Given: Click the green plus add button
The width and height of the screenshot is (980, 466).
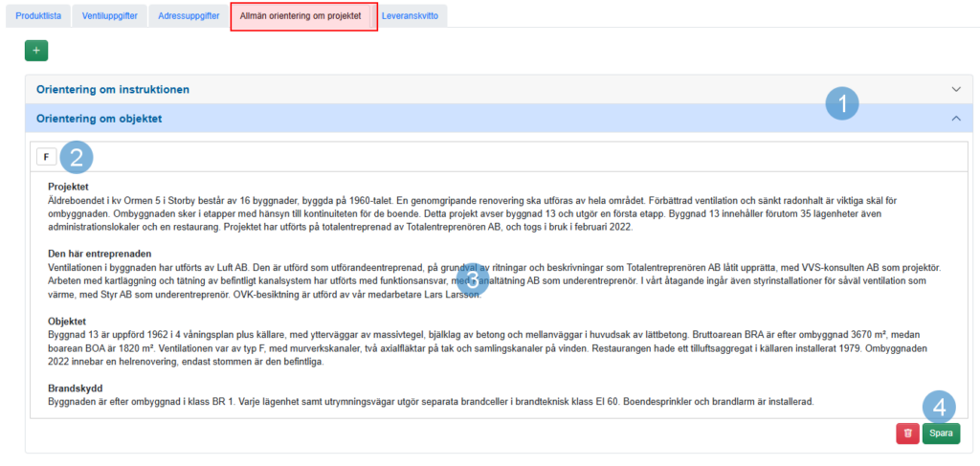Looking at the screenshot, I should pyautogui.click(x=36, y=51).
